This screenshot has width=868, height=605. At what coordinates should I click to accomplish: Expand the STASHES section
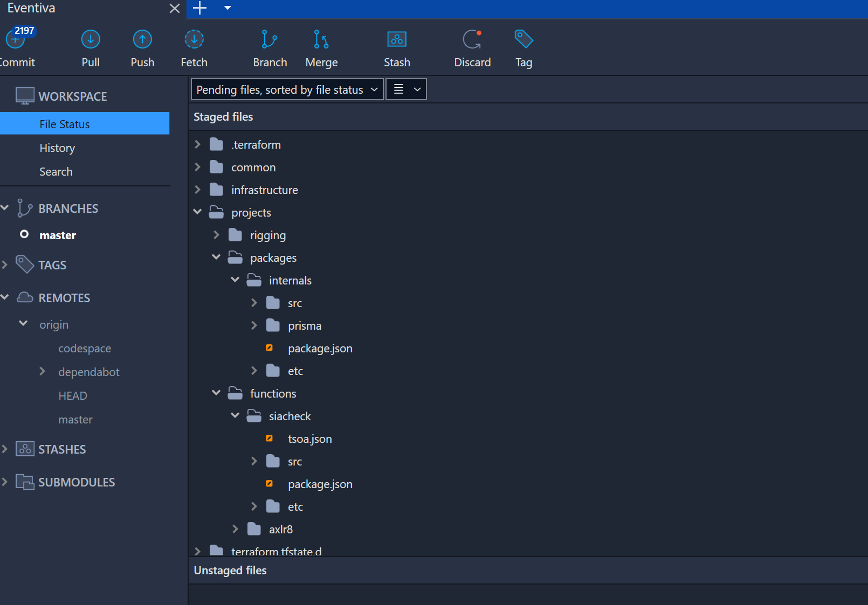(x=5, y=449)
